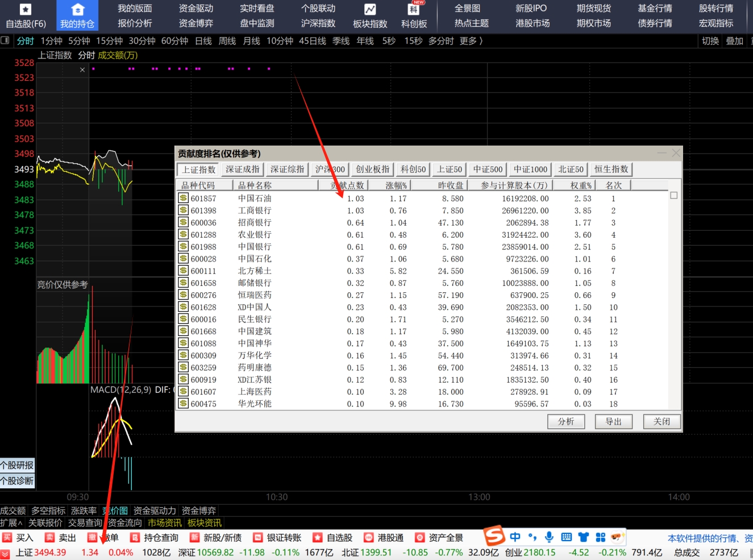This screenshot has height=560, width=753.
Task: Click the 关闭 button in dialog
Action: point(662,421)
